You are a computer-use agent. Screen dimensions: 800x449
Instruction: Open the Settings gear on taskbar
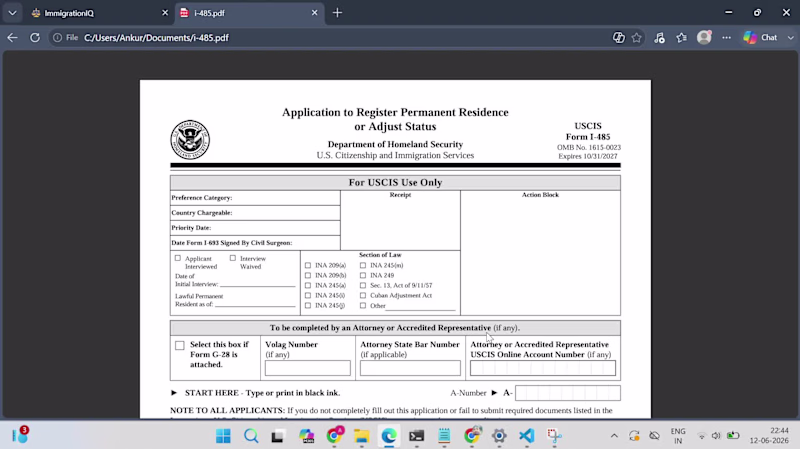[x=499, y=436]
